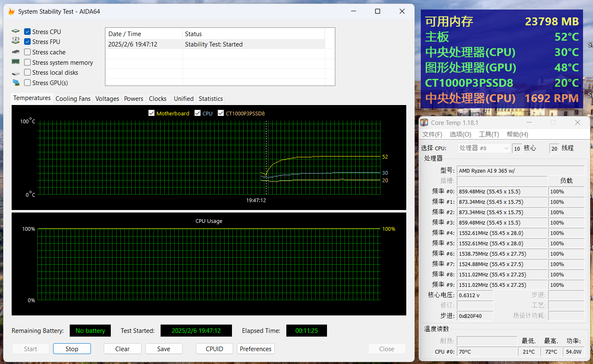
Task: Click the memory module icon beside Stress system memory
Action: point(16,61)
